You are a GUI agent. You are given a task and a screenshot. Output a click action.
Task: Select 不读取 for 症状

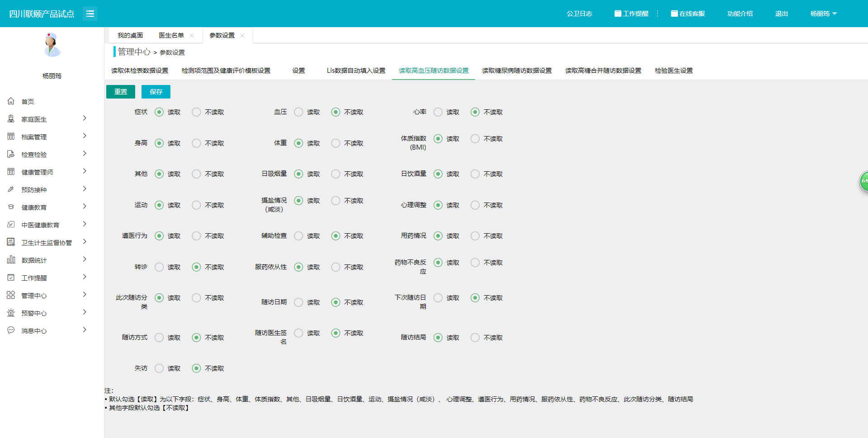pos(196,112)
